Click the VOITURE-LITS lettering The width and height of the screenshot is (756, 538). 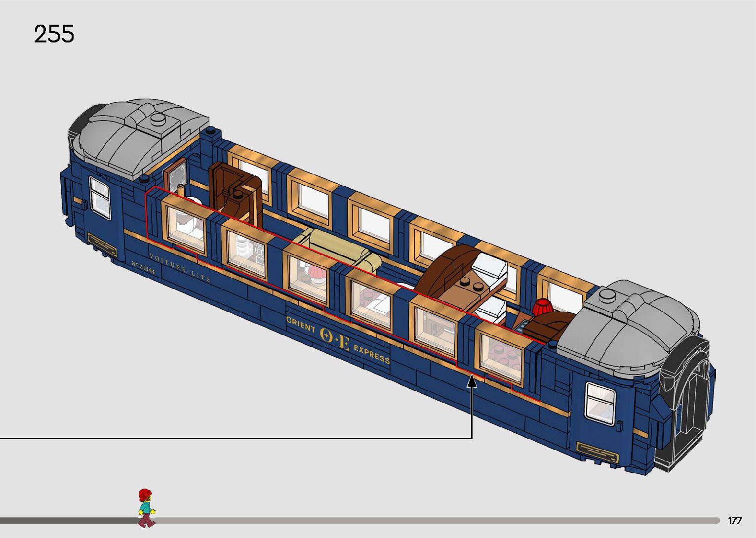coord(180,267)
